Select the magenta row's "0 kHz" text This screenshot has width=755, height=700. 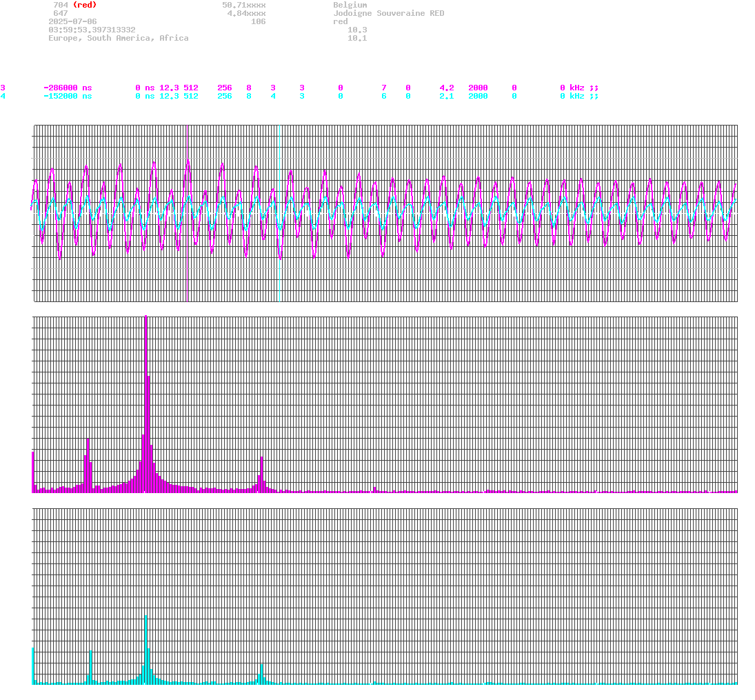pyautogui.click(x=572, y=88)
